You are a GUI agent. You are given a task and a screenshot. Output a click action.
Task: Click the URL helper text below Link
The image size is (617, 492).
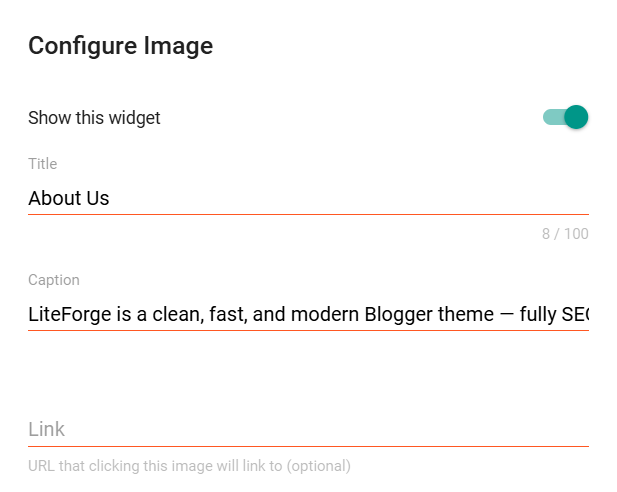tap(189, 466)
